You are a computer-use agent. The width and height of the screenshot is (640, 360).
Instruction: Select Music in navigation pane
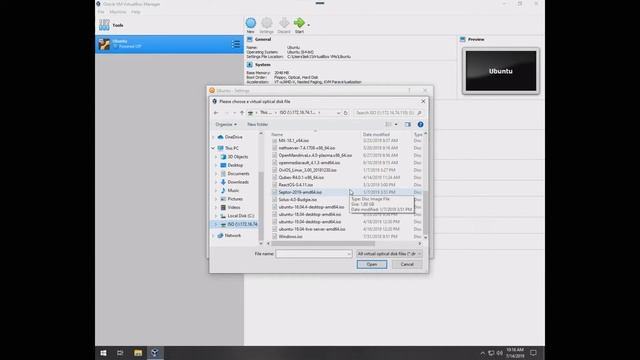coord(233,191)
